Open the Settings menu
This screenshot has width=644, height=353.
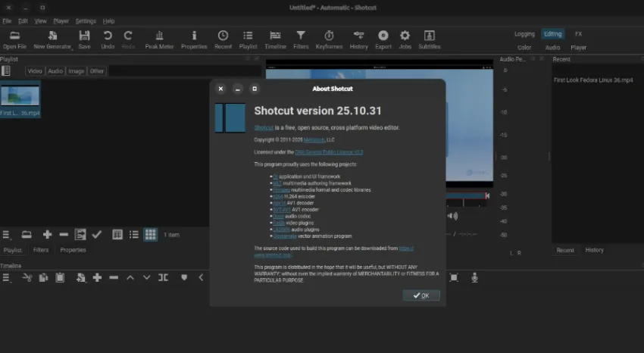pos(86,21)
